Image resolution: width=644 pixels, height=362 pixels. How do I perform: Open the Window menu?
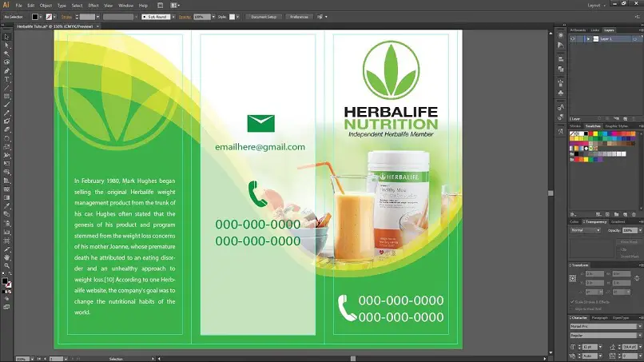125,6
